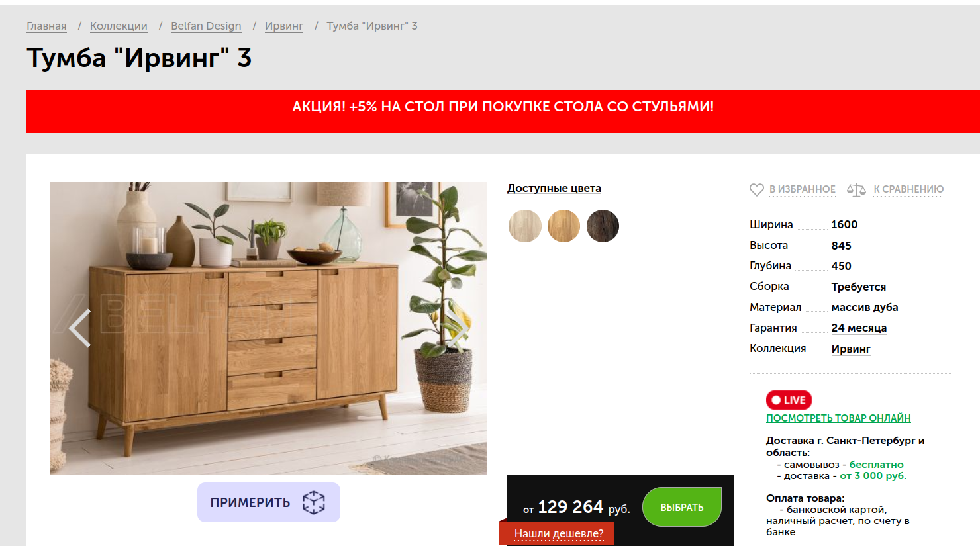Open Belfan Design breadcrumb link
The height and width of the screenshot is (546, 980).
pyautogui.click(x=206, y=26)
